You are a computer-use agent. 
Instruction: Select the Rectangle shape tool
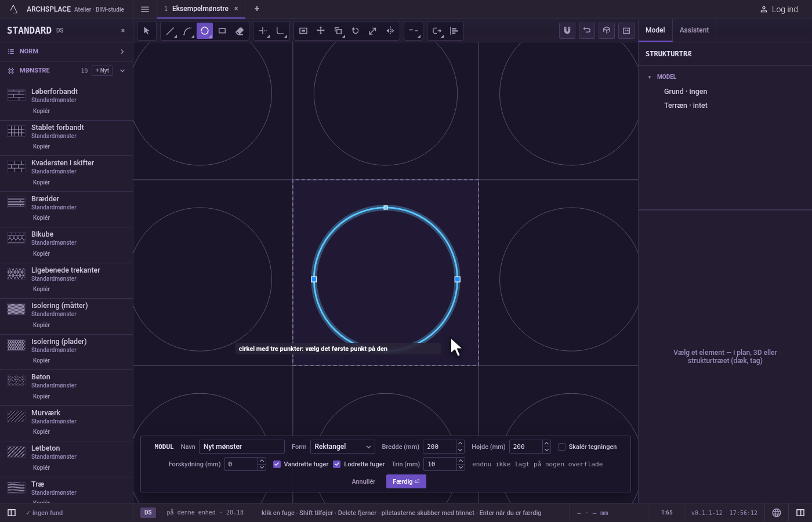(222, 31)
